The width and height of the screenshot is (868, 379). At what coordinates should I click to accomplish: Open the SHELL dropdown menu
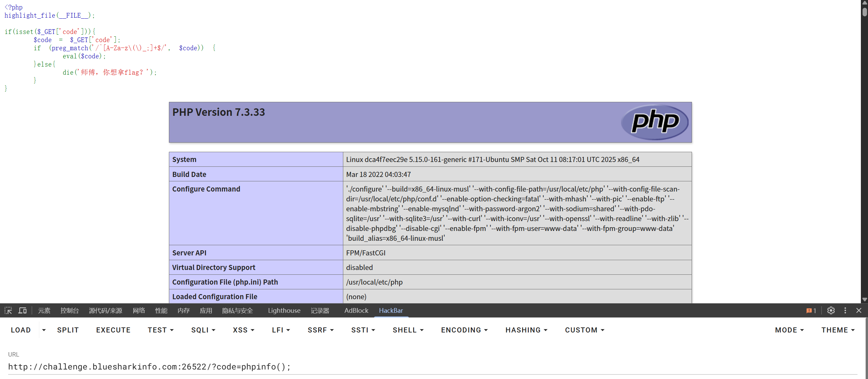(x=408, y=330)
